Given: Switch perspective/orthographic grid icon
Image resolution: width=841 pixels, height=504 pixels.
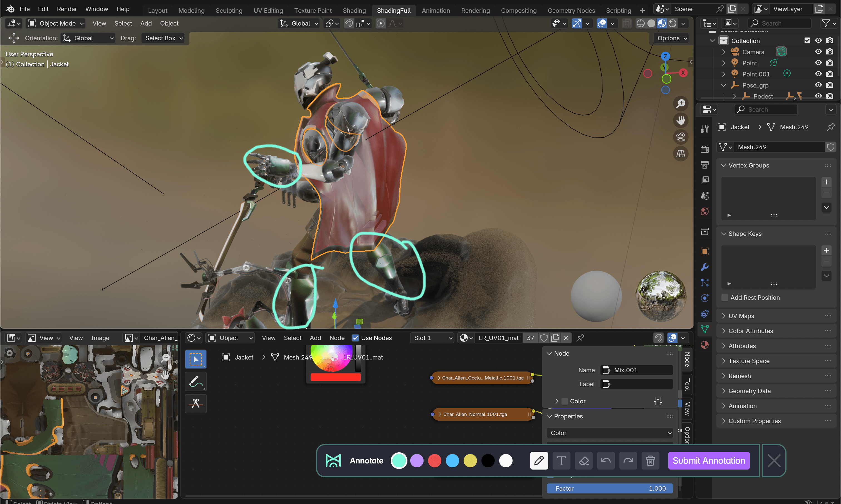Looking at the screenshot, I should 681,154.
